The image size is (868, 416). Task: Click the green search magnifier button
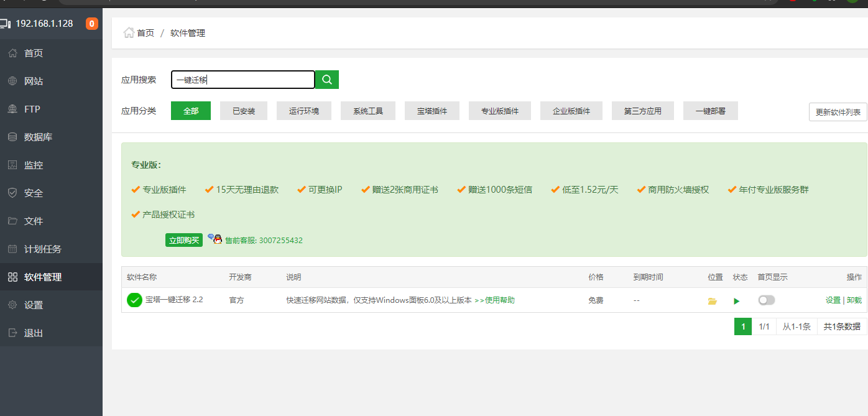coord(327,80)
